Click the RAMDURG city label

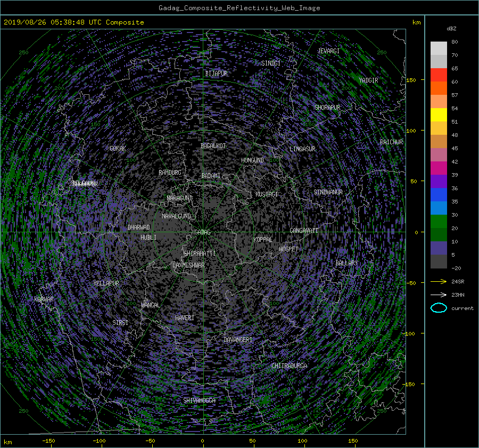click(x=170, y=173)
